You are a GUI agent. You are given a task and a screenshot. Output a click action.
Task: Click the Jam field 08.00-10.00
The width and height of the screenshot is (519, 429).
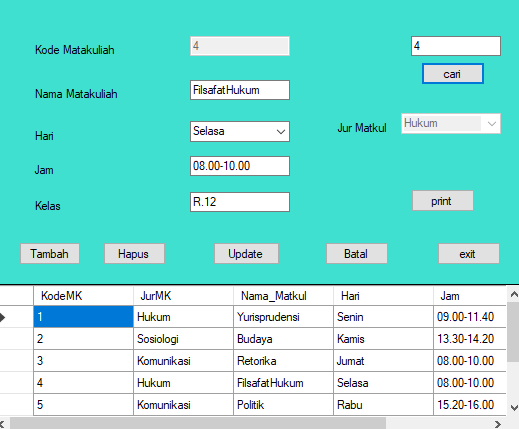coord(240,166)
